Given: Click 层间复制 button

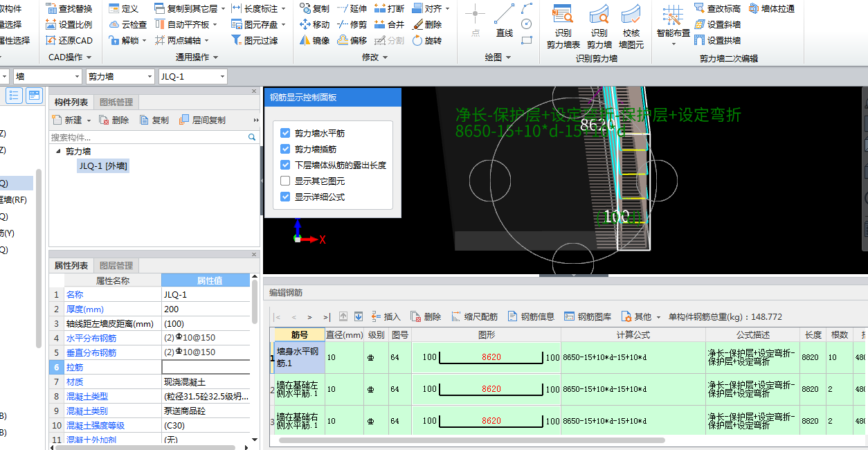Looking at the screenshot, I should [x=202, y=120].
